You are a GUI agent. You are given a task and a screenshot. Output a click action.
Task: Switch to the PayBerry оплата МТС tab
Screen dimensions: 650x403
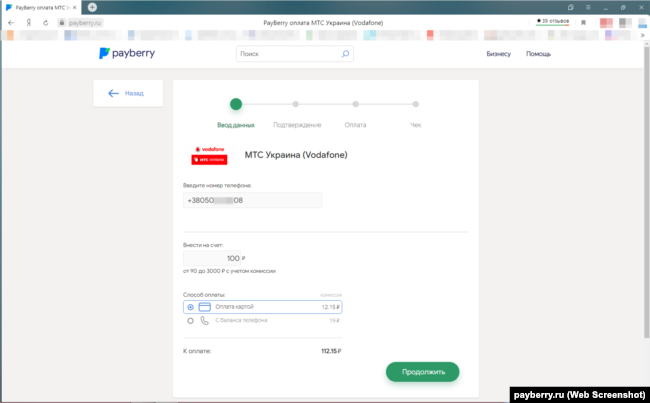[x=42, y=7]
